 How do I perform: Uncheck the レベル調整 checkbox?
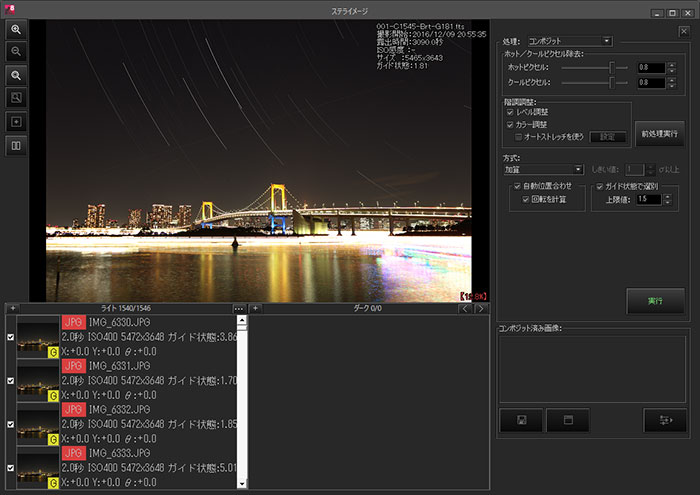[512, 112]
